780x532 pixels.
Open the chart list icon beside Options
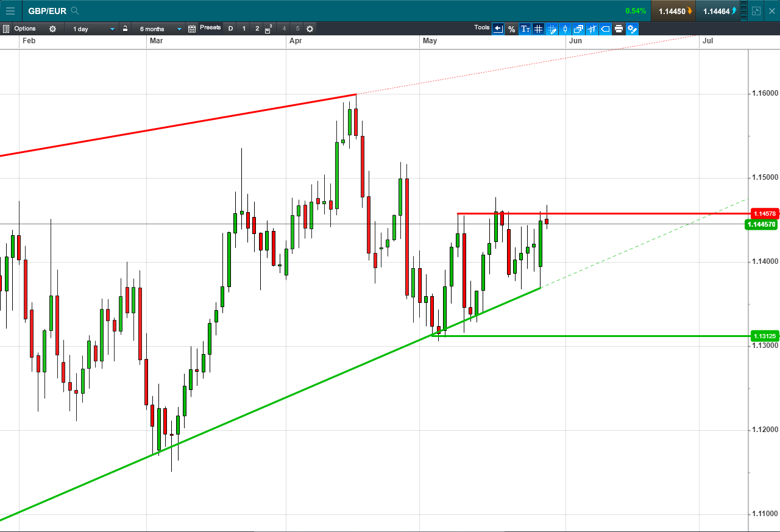click(5, 29)
